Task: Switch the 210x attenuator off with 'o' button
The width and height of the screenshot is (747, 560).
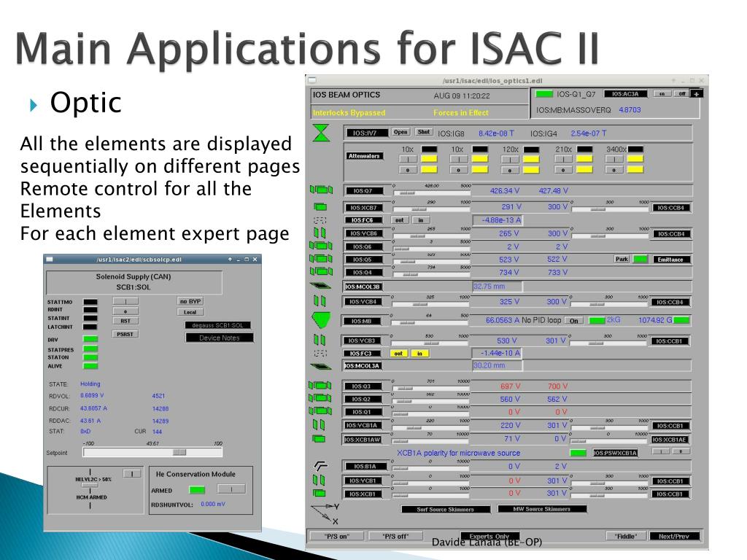Action: pyautogui.click(x=563, y=169)
